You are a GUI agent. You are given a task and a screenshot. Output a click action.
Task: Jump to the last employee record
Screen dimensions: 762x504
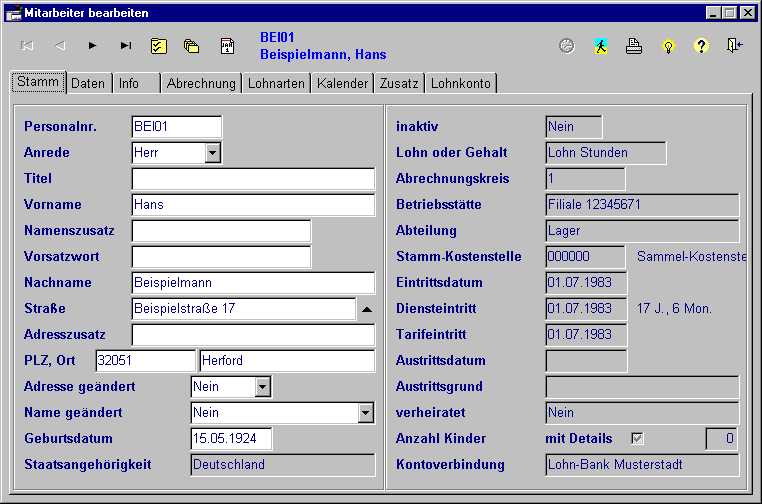pos(126,46)
